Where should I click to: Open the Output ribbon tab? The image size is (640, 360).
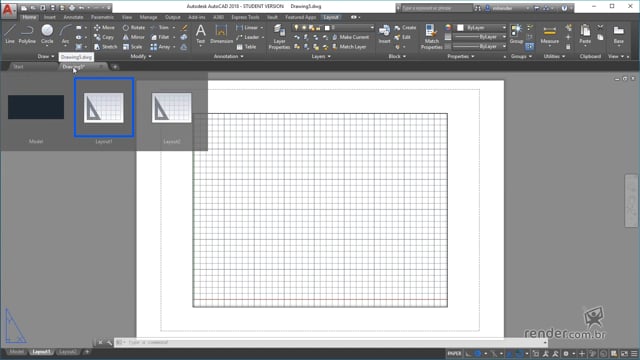173,17
